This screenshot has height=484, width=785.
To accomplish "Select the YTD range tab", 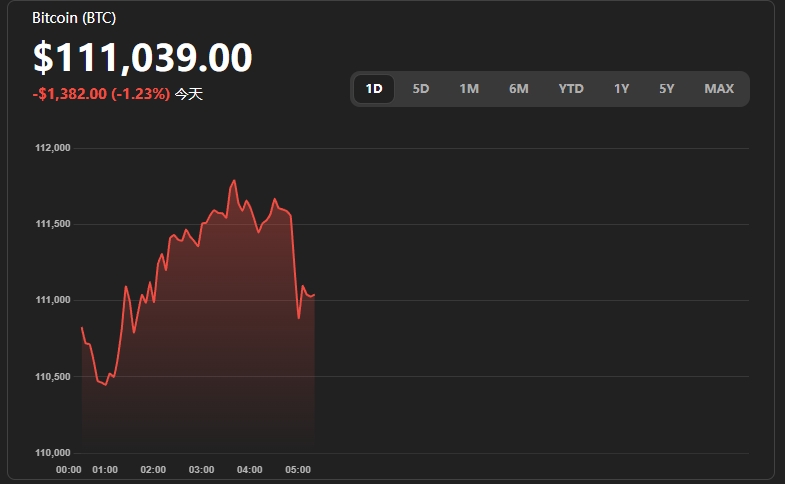I will (x=571, y=89).
